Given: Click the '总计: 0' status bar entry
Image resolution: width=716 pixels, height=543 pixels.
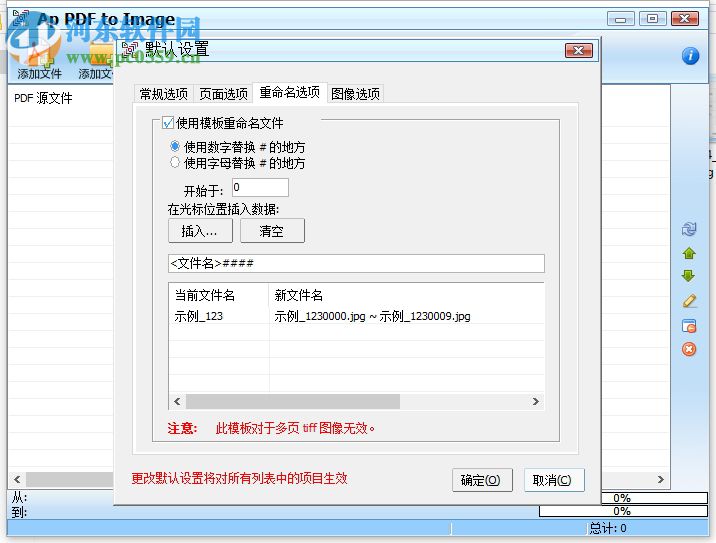Looking at the screenshot, I should [608, 528].
